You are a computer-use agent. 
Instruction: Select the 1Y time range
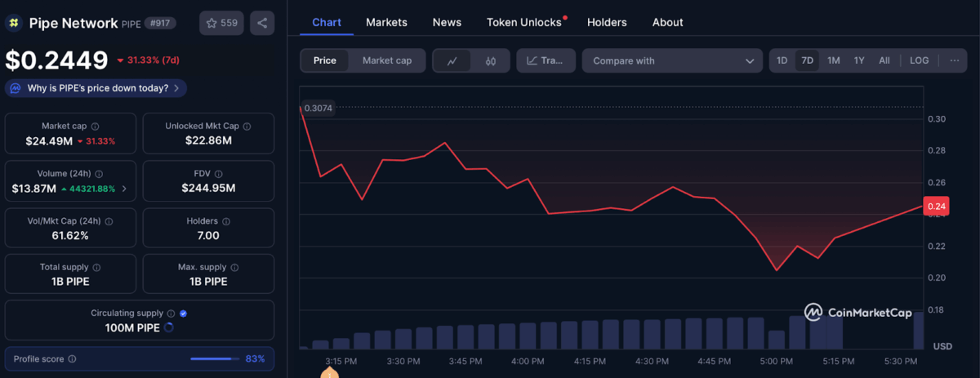click(x=859, y=60)
